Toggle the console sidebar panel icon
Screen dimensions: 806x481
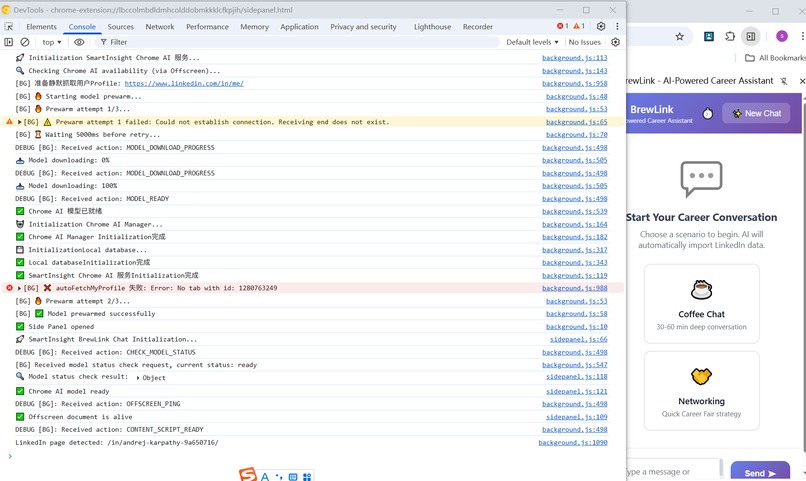pyautogui.click(x=9, y=42)
